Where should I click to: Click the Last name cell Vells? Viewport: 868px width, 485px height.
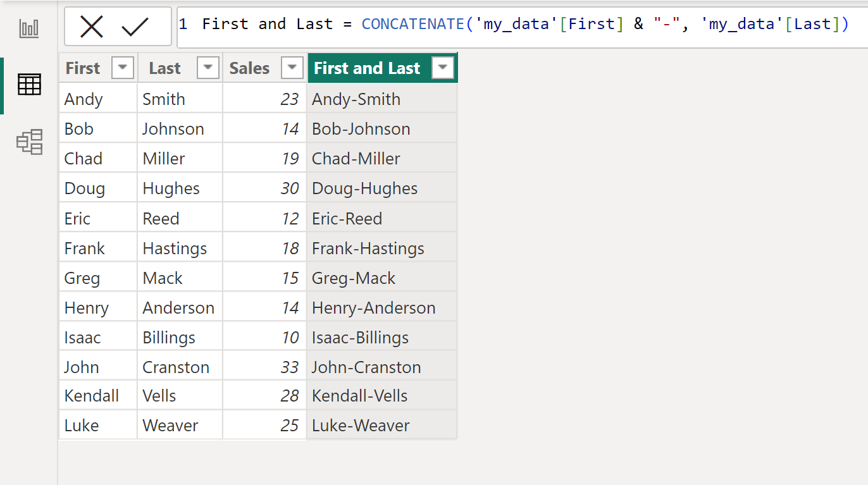180,396
